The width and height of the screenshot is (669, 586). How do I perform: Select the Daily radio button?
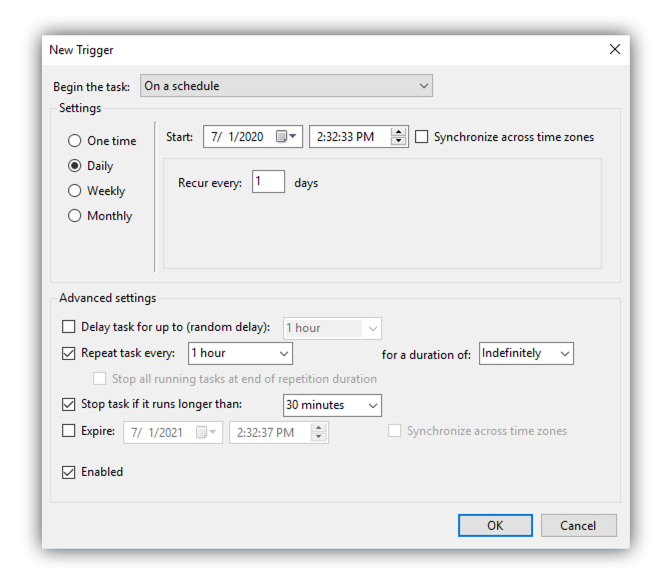(x=75, y=166)
